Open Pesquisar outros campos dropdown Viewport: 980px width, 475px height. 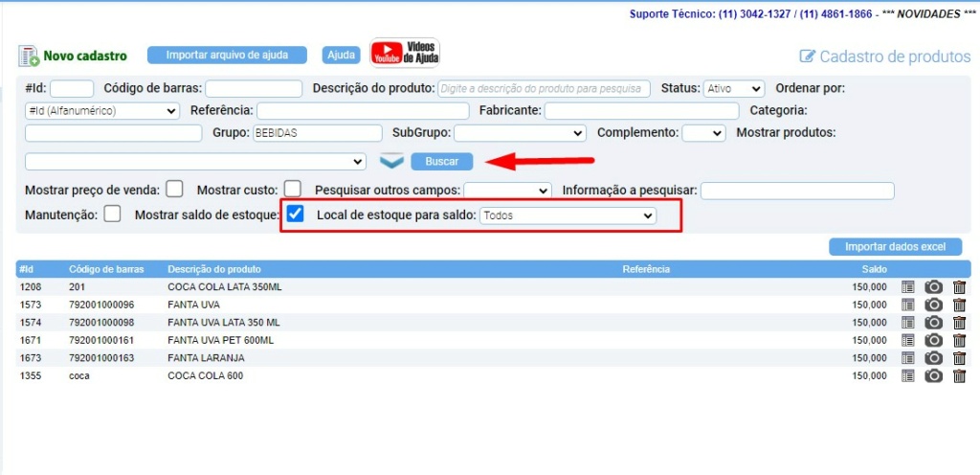pos(507,190)
